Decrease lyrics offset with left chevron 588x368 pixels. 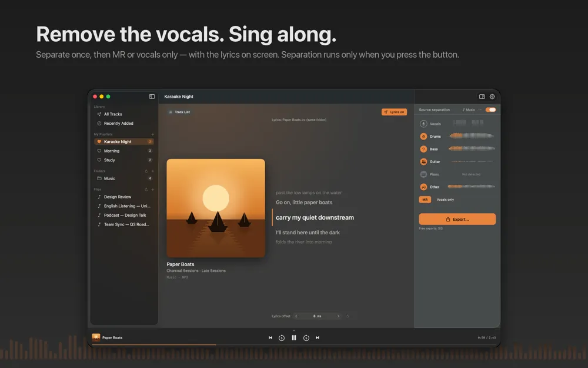coord(296,316)
